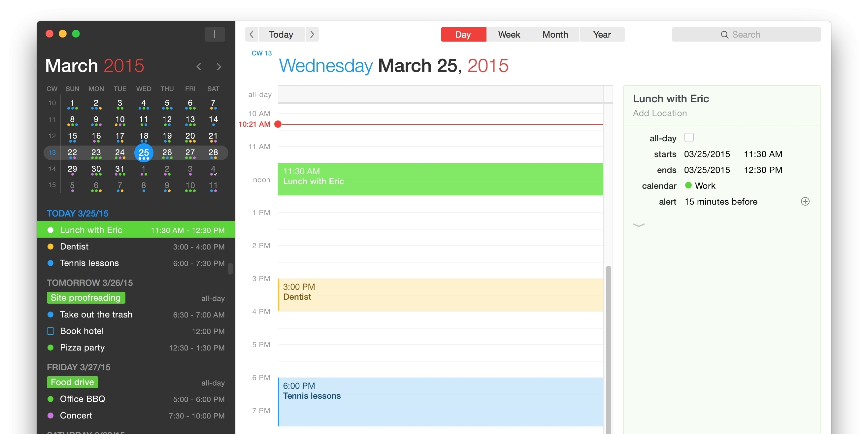Click the back navigation arrow
This screenshot has height=434, width=868.
point(251,34)
